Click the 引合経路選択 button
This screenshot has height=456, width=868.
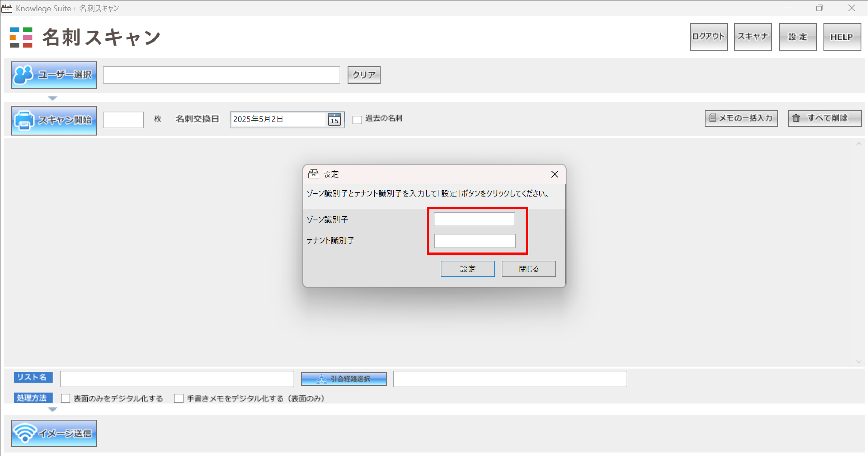click(344, 379)
